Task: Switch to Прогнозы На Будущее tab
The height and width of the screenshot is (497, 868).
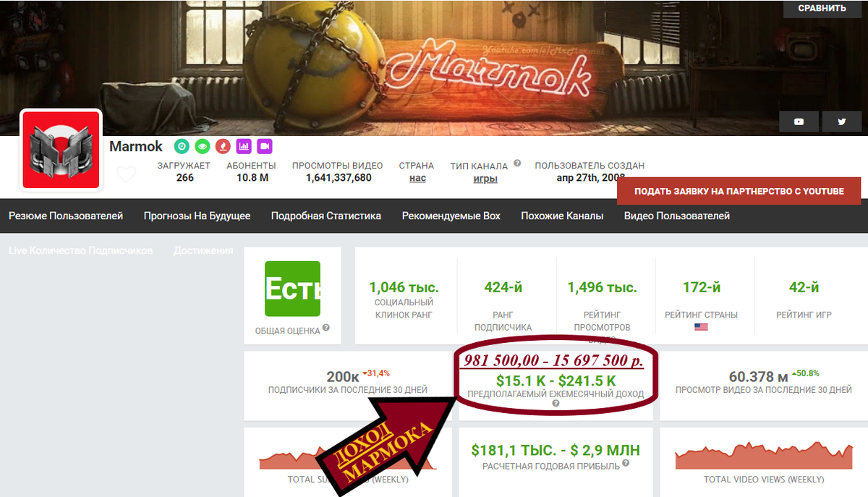Action: 197,216
